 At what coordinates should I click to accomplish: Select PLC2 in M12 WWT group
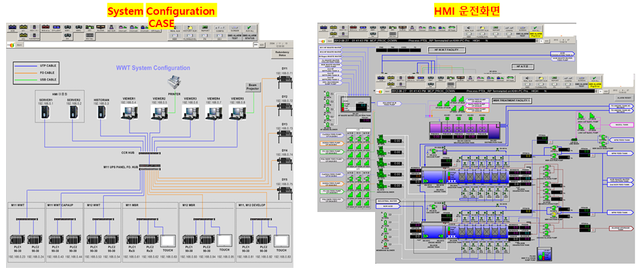(x=110, y=240)
